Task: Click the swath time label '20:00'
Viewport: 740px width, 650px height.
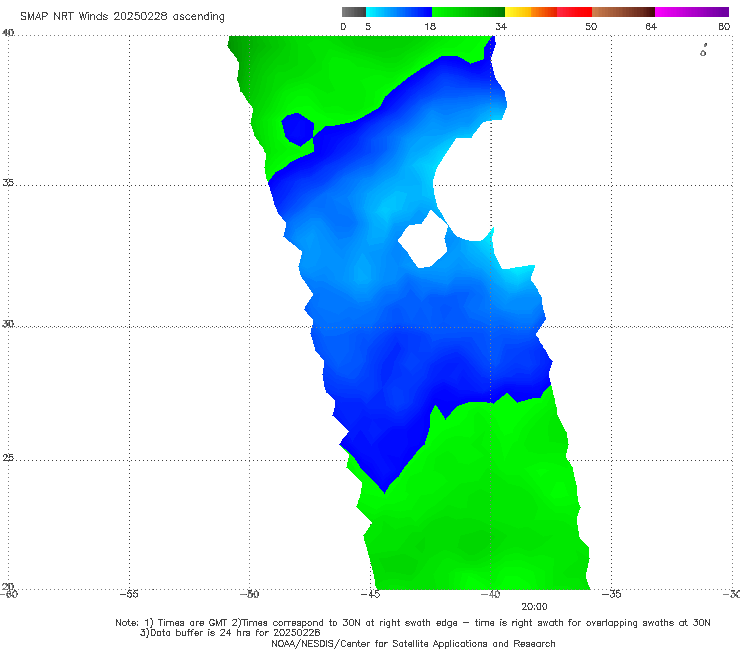Action: pos(534,607)
